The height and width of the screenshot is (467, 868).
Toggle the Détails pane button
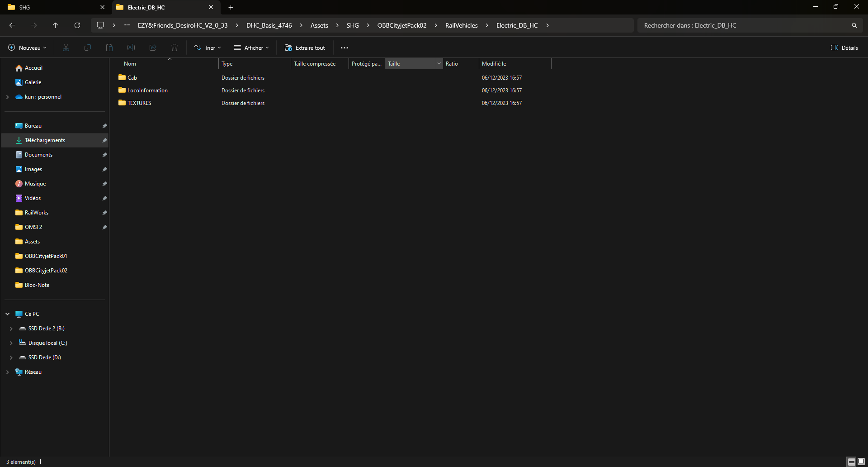pos(844,48)
